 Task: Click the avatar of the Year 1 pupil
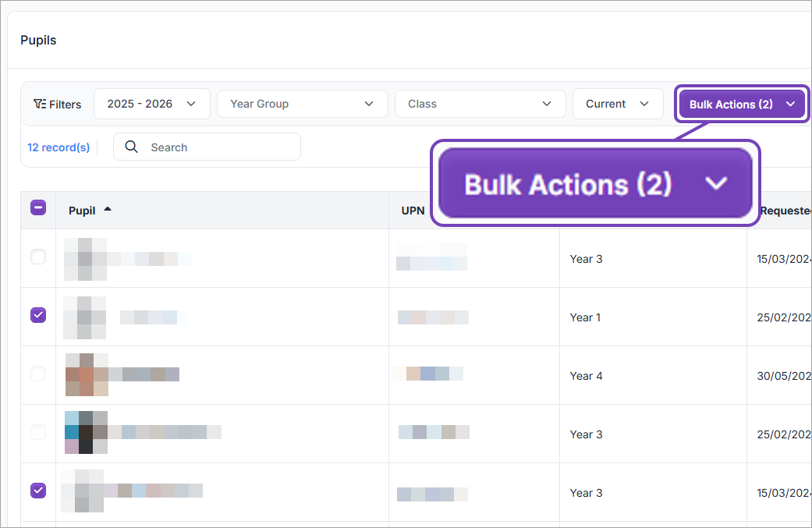(x=85, y=317)
